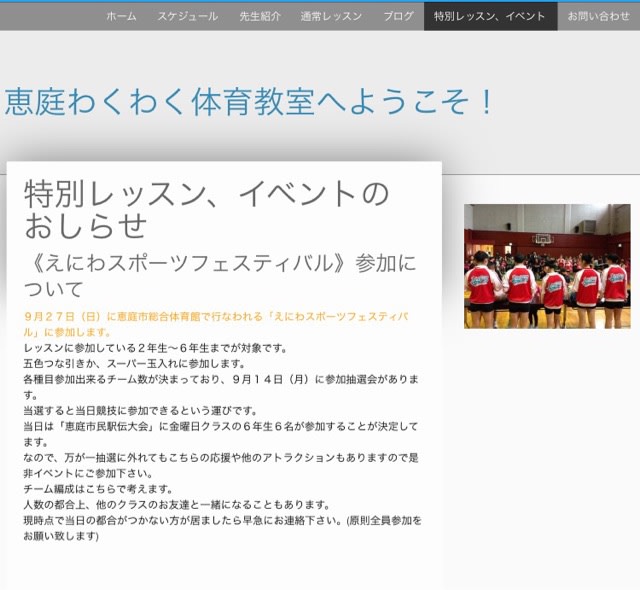
Task: Click the line チーム編成はこちらで考えます。
Action: 98,489
